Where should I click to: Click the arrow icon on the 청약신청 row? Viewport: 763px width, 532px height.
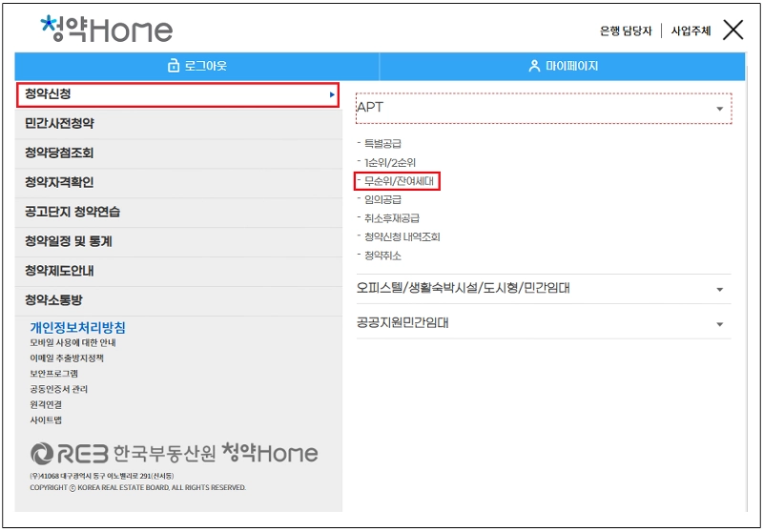click(332, 94)
